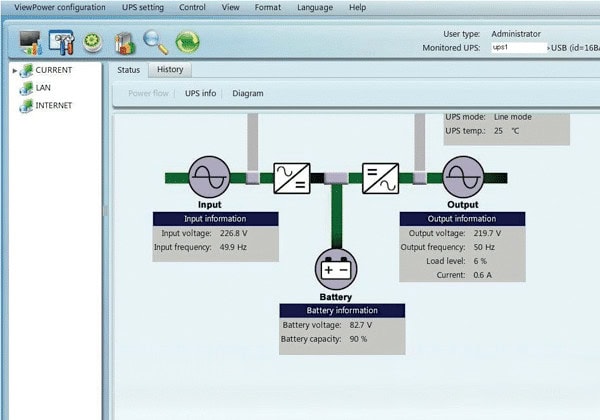Viewport: 600px width, 420px height.
Task: Click the monitor and network toolbar icon
Action: (x=31, y=42)
